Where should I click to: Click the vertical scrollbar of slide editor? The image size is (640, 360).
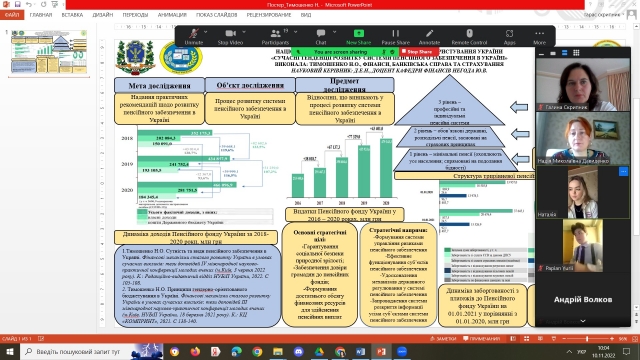point(636,167)
